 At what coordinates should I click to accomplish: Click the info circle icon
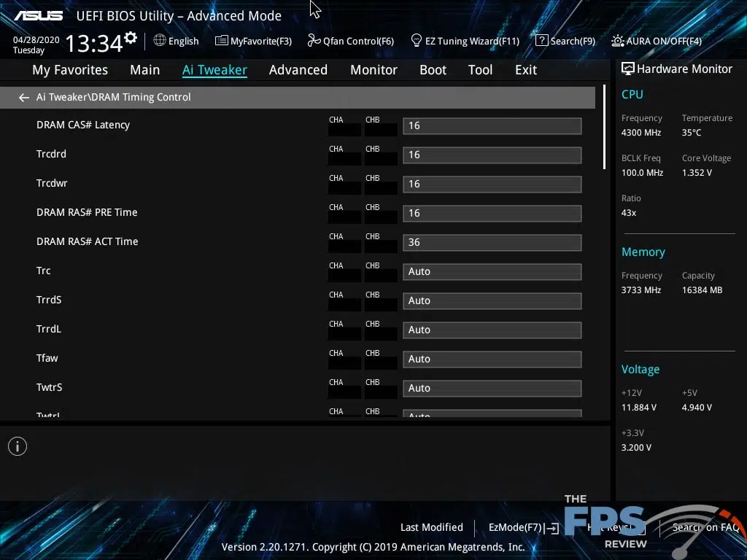pos(18,446)
